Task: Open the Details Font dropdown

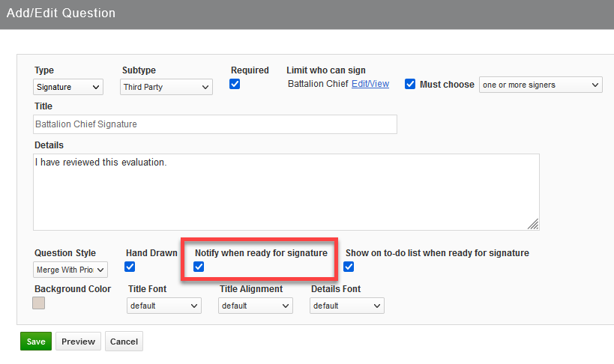Action: click(x=347, y=306)
